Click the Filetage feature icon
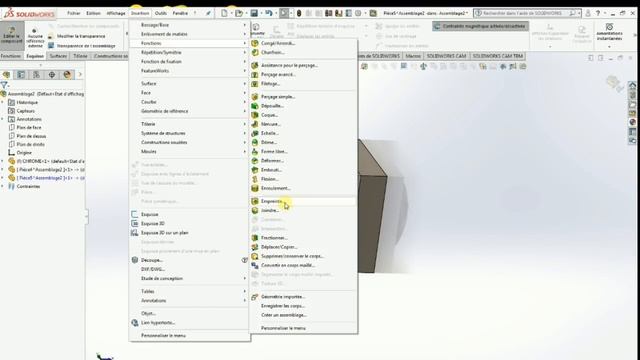Image resolution: width=640 pixels, height=360 pixels. (x=255, y=84)
